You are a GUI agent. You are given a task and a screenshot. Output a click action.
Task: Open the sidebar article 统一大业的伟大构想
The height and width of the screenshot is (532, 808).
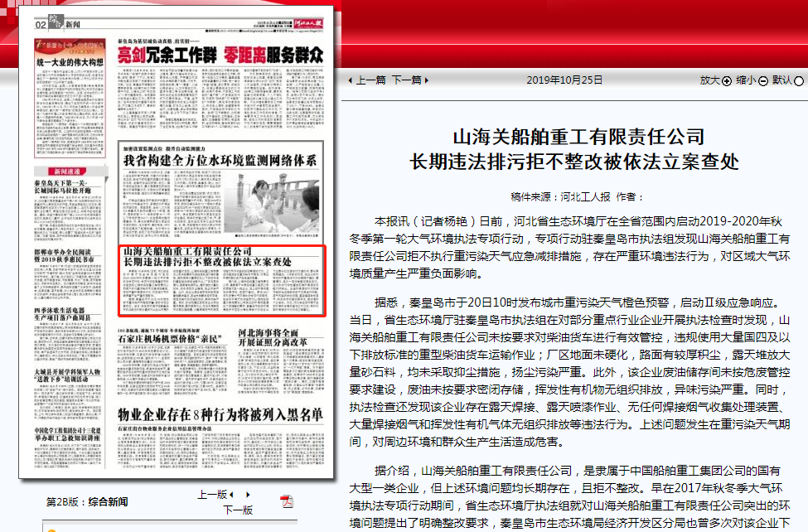pos(70,61)
